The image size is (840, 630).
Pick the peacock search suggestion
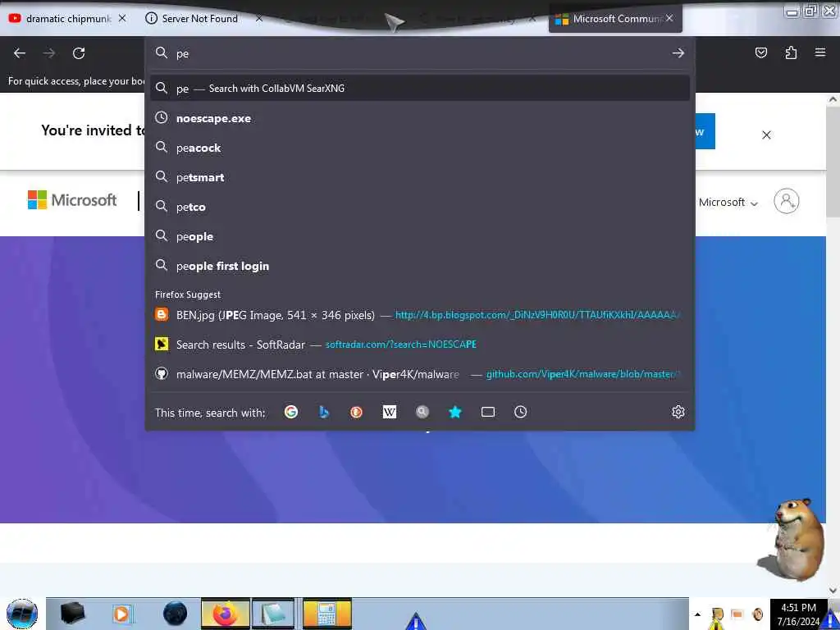[420, 148]
